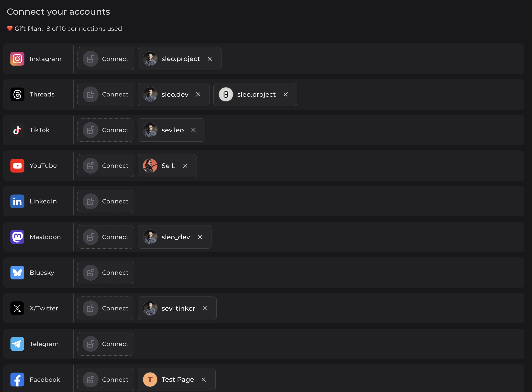This screenshot has width=532, height=392.
Task: Click the Threads platform icon
Action: [17, 95]
